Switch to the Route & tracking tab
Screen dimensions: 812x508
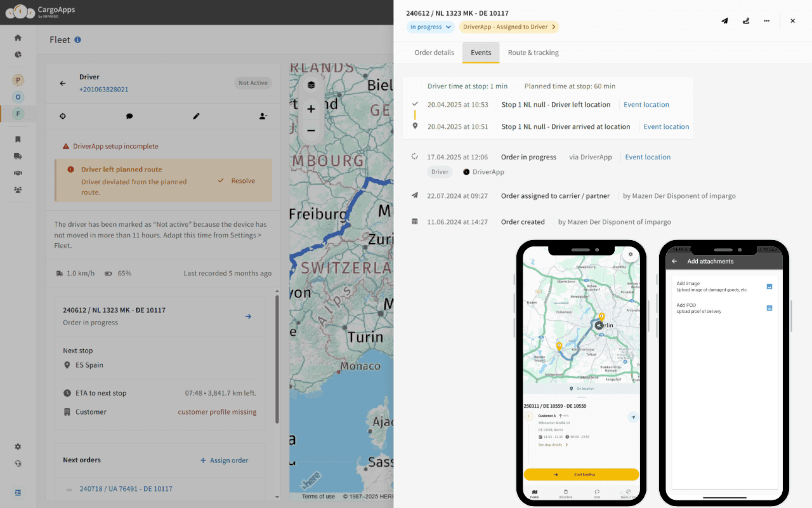(x=533, y=53)
